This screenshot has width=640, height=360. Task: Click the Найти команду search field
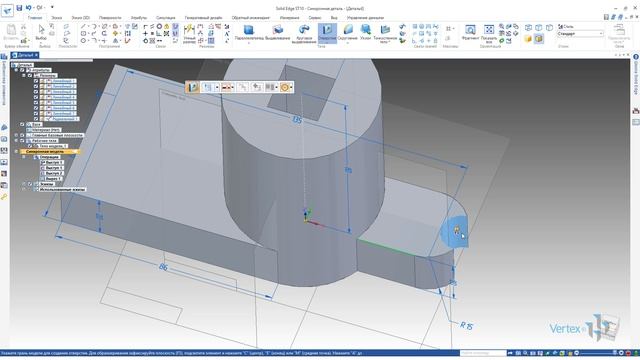[x=483, y=353]
